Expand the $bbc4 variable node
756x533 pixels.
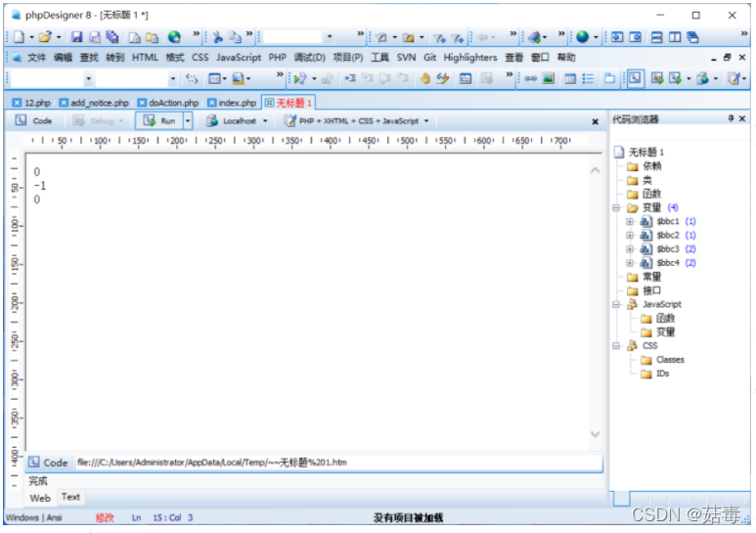(x=630, y=263)
